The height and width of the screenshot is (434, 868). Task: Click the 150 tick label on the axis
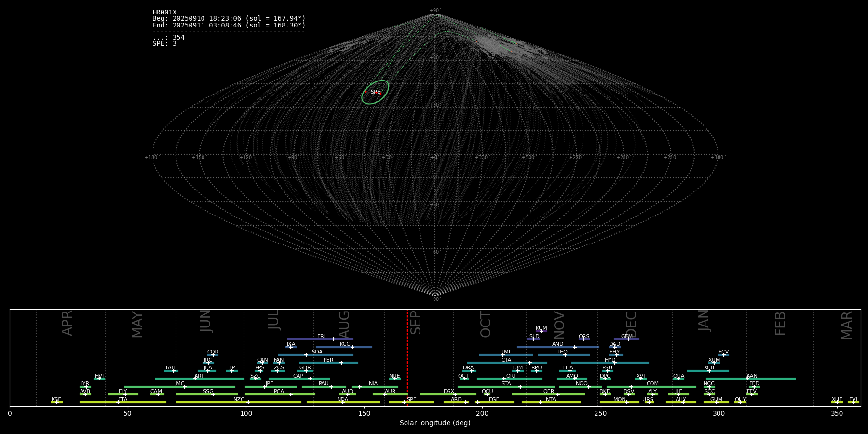[x=364, y=413]
